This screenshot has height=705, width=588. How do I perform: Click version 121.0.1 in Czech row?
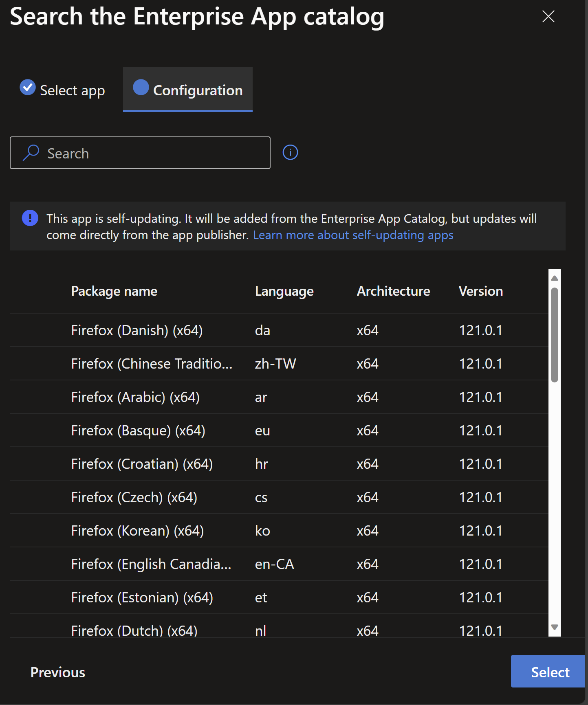480,497
